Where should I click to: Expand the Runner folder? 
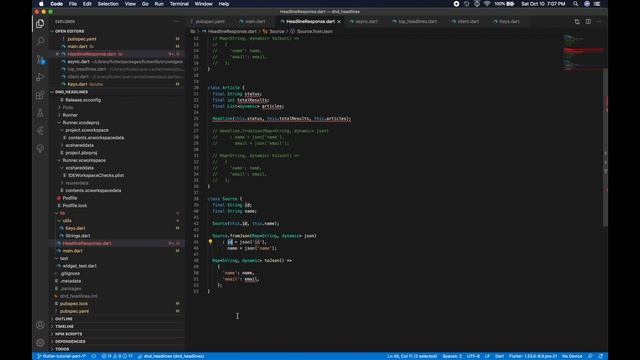tap(70, 115)
